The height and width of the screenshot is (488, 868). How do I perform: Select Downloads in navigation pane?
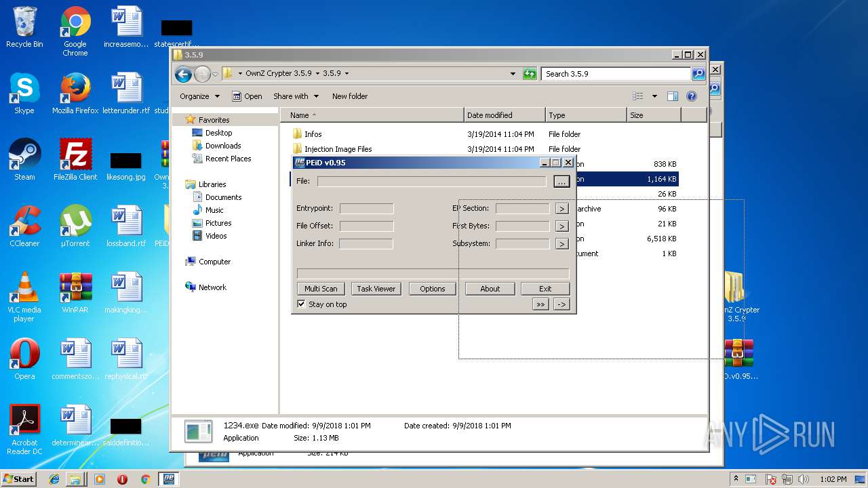[x=223, y=146]
